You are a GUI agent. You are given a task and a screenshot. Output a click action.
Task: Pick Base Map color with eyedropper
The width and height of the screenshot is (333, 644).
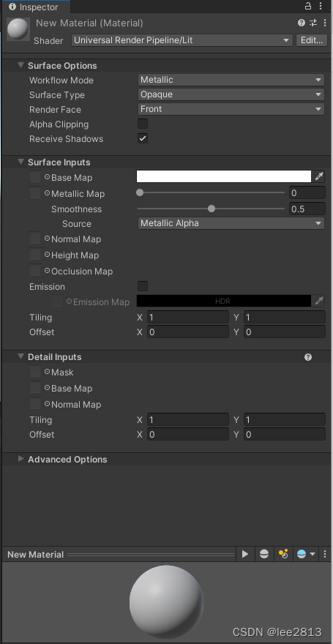click(319, 176)
